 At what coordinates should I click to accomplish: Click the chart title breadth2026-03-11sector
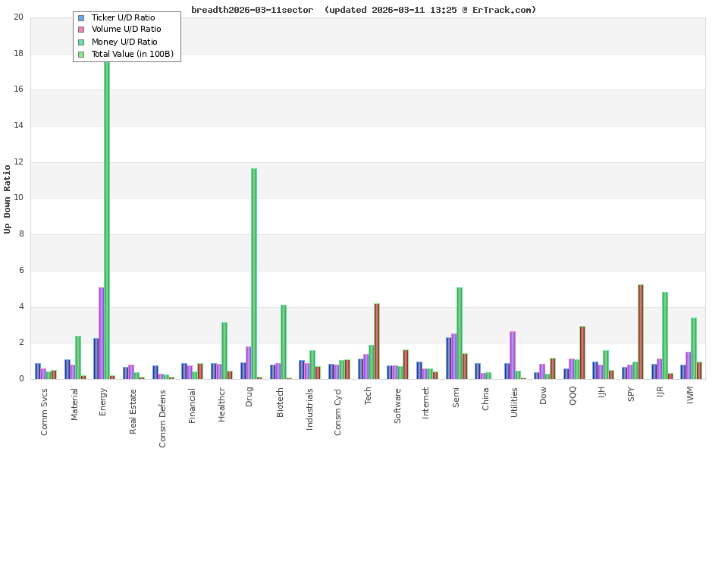pos(253,10)
